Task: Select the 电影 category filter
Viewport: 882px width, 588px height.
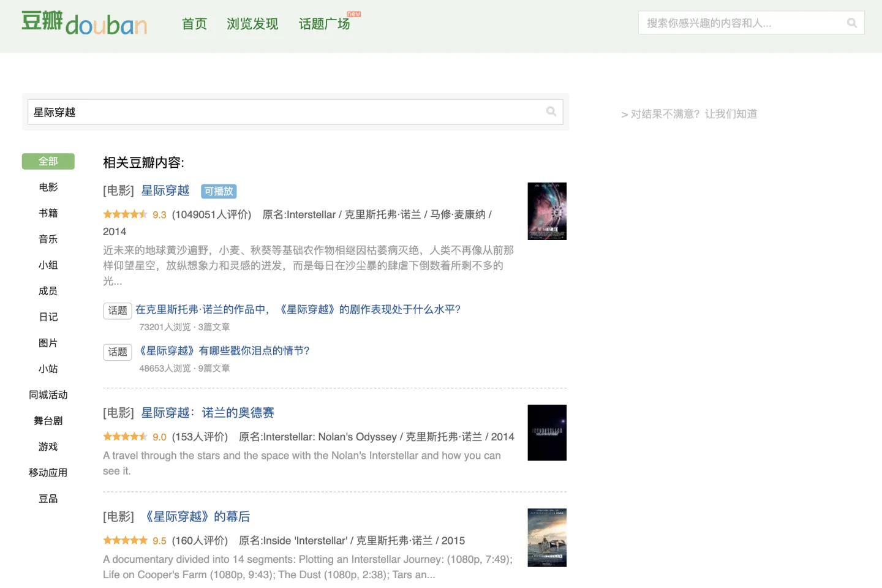Action: [x=48, y=187]
